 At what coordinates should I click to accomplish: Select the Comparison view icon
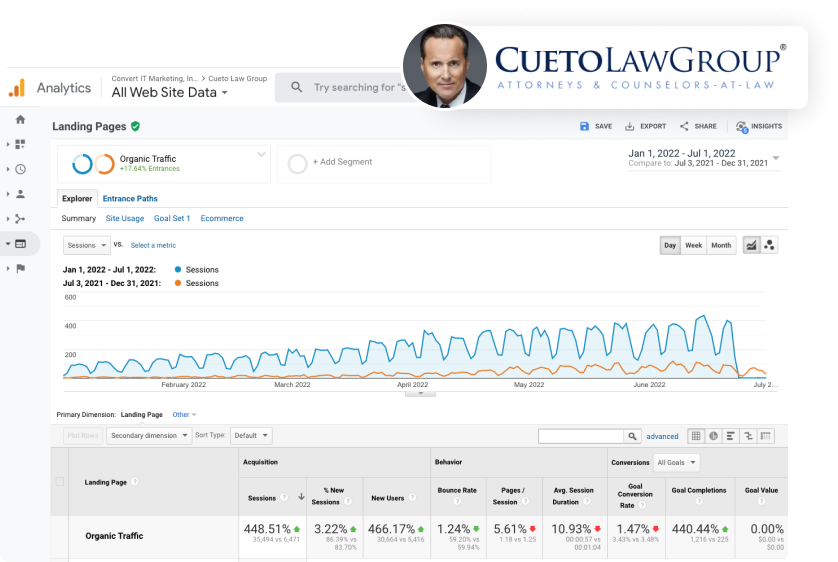point(748,436)
